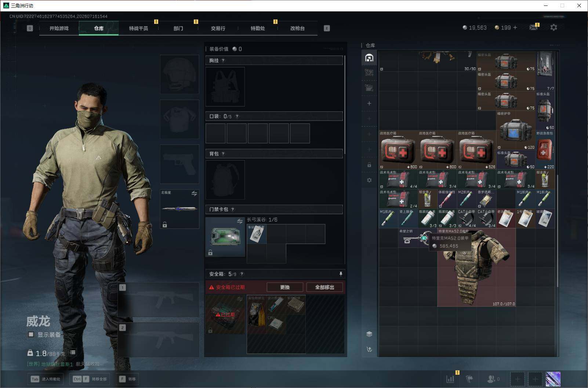Screen dimensions: 588x388
Task: Open the 部门 tab
Action: (x=178, y=28)
